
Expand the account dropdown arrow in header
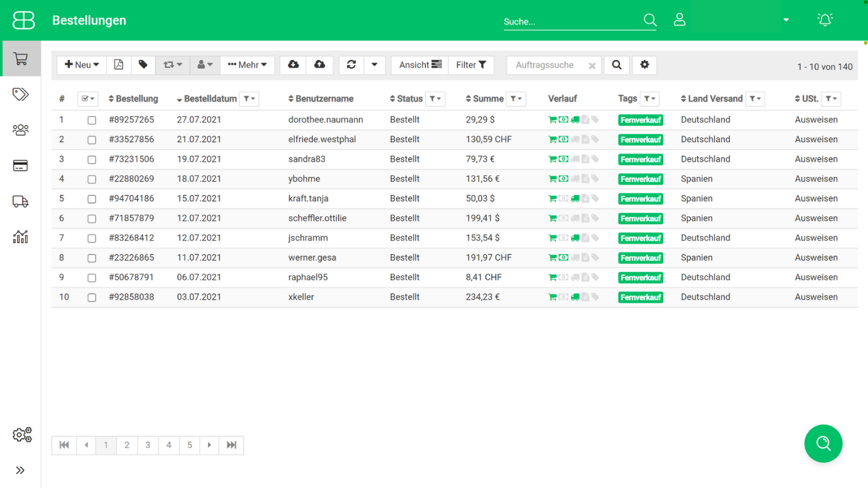pyautogui.click(x=786, y=20)
